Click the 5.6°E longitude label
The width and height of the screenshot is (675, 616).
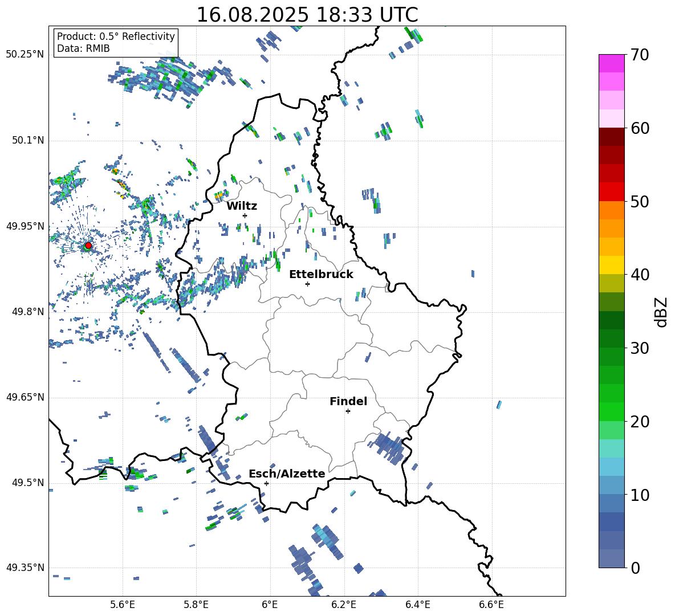pyautogui.click(x=123, y=605)
